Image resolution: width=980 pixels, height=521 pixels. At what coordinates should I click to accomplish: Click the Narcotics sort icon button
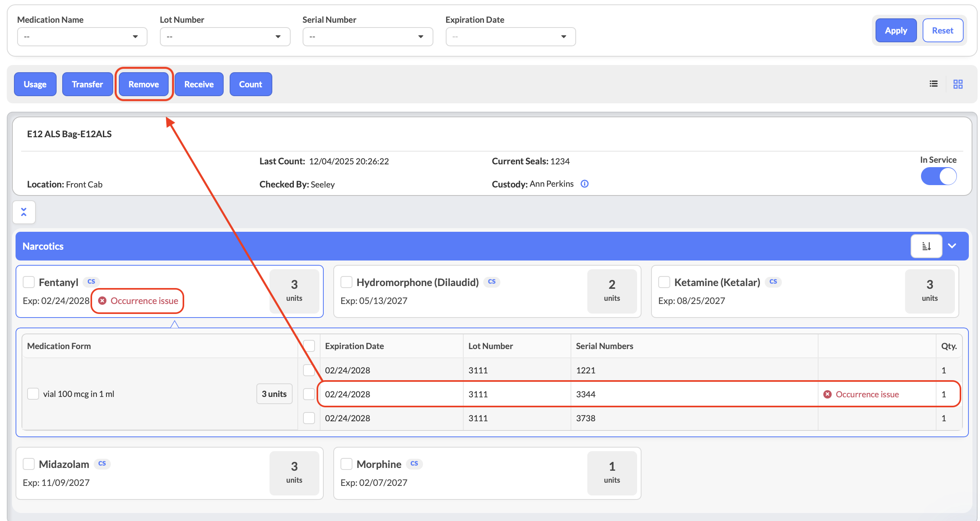click(926, 246)
